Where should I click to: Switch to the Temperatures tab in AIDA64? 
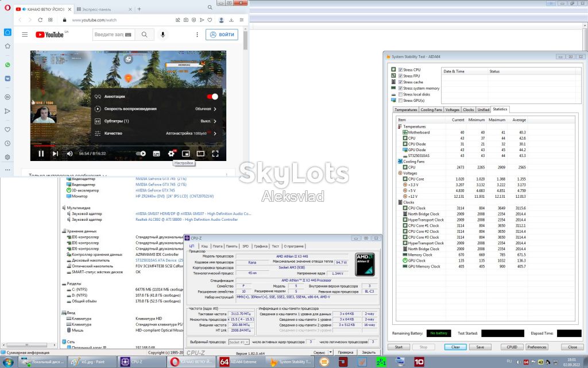tap(406, 110)
